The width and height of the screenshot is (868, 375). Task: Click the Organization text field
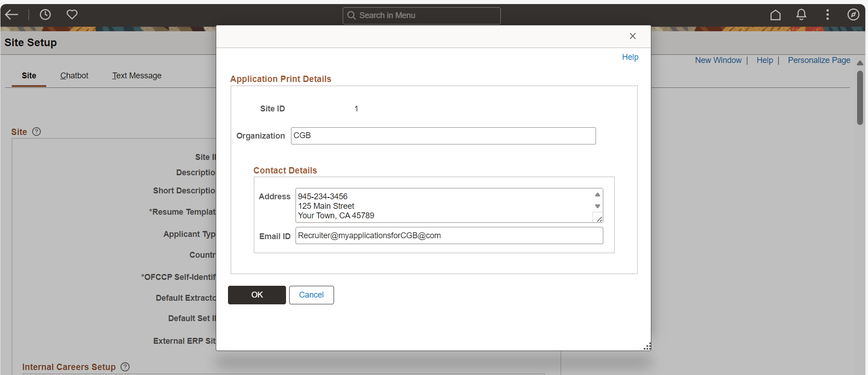click(443, 136)
